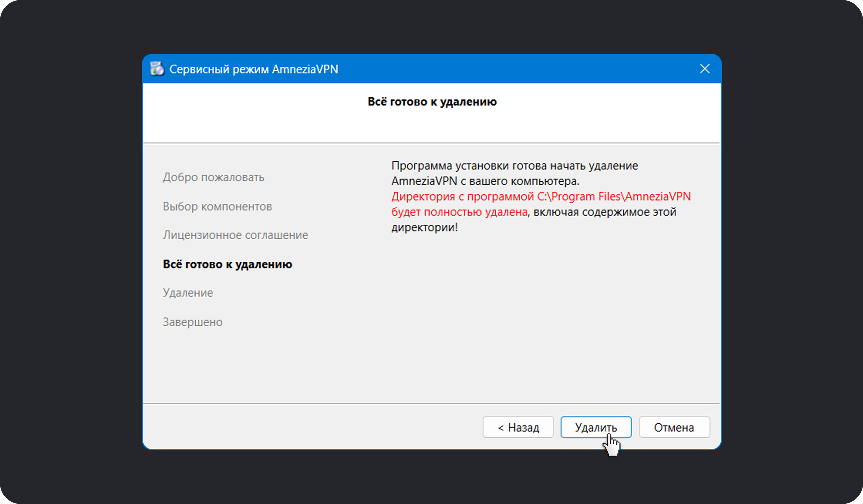Select the Завершено step in sidebar
Screen dimensions: 863x504
[193, 322]
